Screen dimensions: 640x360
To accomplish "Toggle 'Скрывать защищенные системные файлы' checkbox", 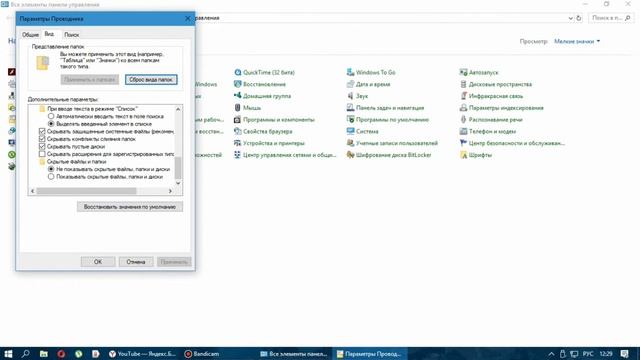I will tap(42, 131).
